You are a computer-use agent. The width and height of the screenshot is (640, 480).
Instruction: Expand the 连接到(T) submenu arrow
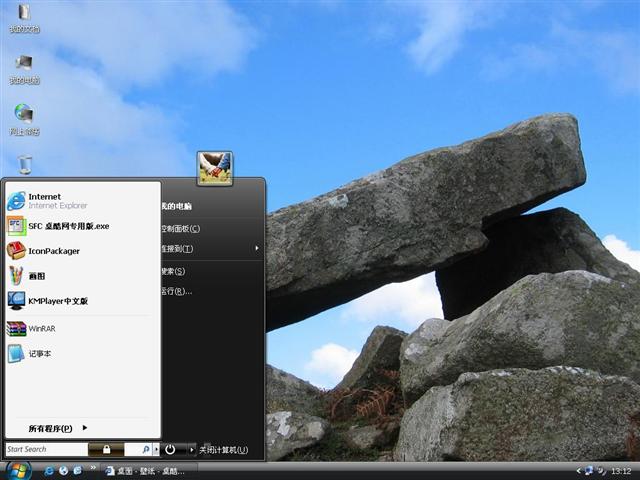click(x=257, y=248)
